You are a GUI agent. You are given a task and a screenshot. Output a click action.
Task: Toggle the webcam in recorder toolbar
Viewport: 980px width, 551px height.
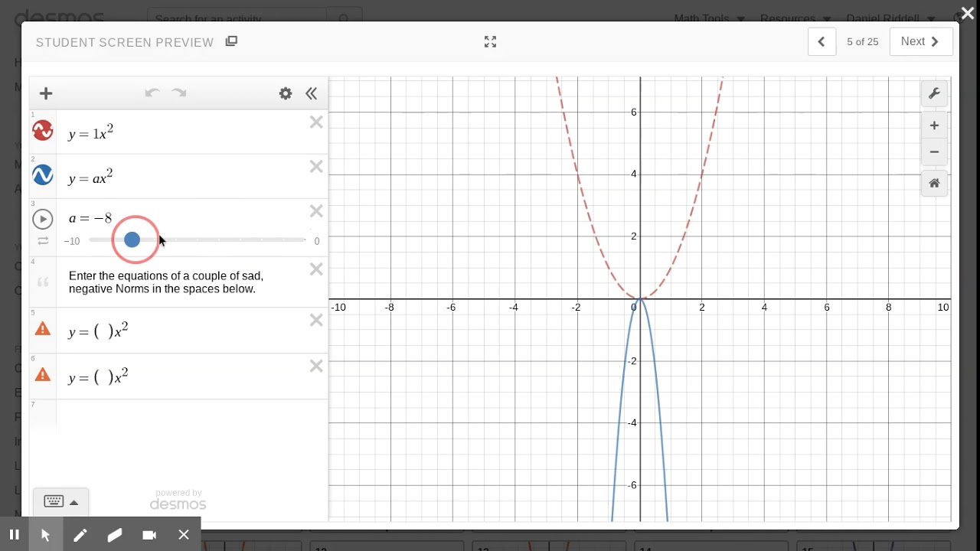[x=149, y=535]
